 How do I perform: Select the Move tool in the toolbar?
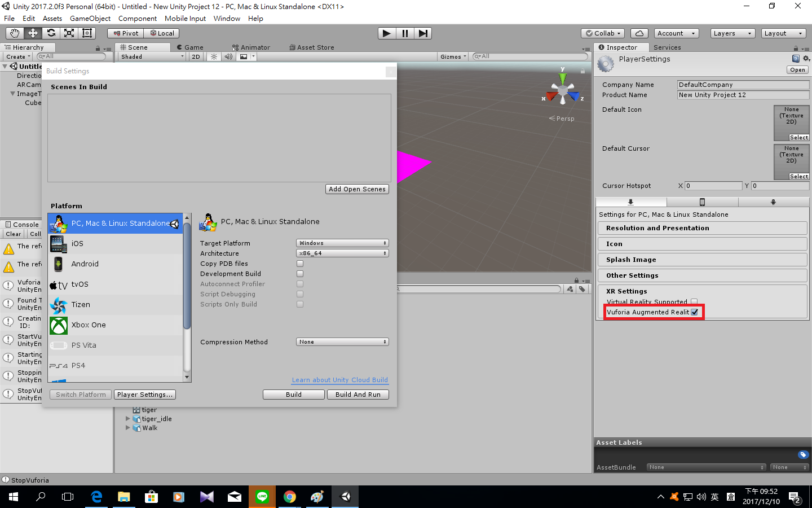32,33
